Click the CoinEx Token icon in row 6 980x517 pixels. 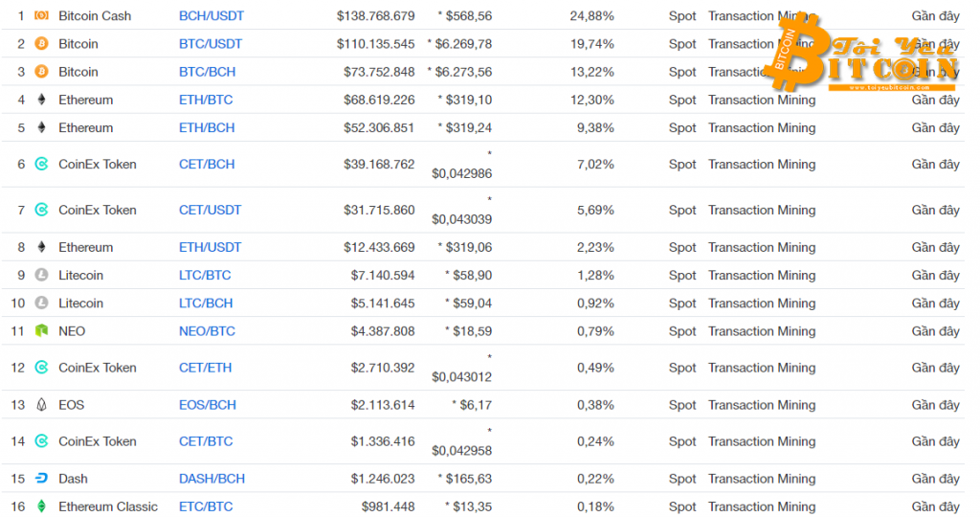[41, 165]
